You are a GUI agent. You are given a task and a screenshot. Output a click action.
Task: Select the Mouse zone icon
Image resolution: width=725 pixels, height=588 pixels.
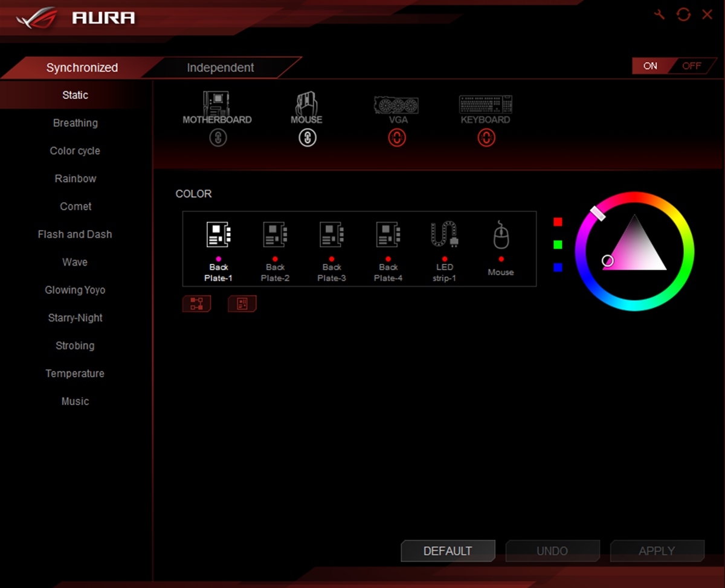click(501, 235)
